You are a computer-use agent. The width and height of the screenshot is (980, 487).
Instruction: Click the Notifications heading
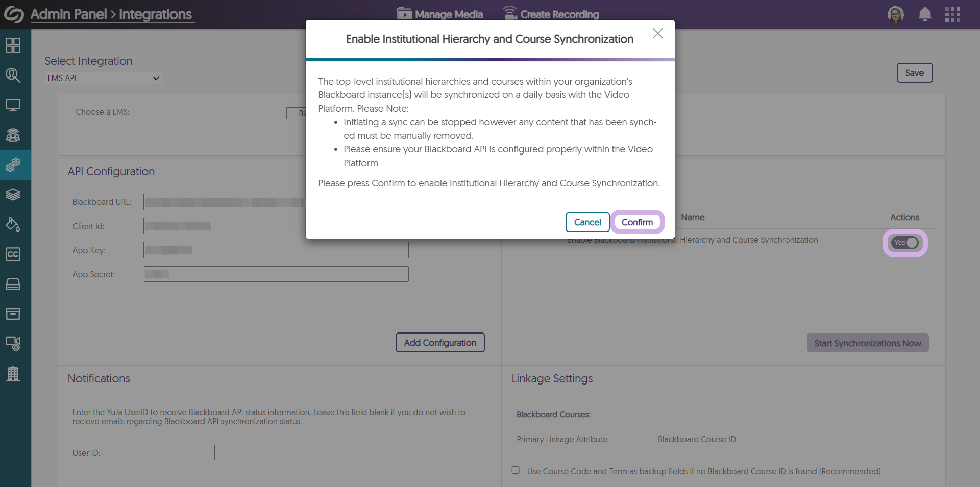coord(99,378)
